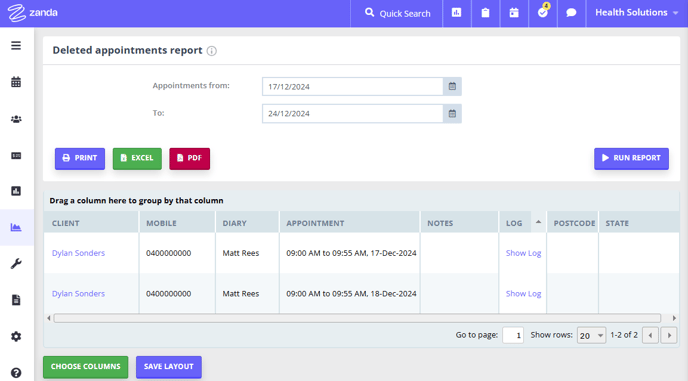Open the top bar chart icon
This screenshot has width=688, height=381.
tap(456, 13)
